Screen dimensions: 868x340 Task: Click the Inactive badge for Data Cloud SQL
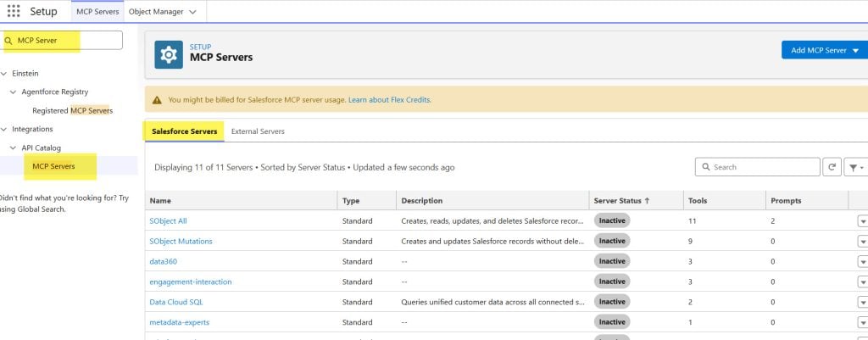pos(612,302)
